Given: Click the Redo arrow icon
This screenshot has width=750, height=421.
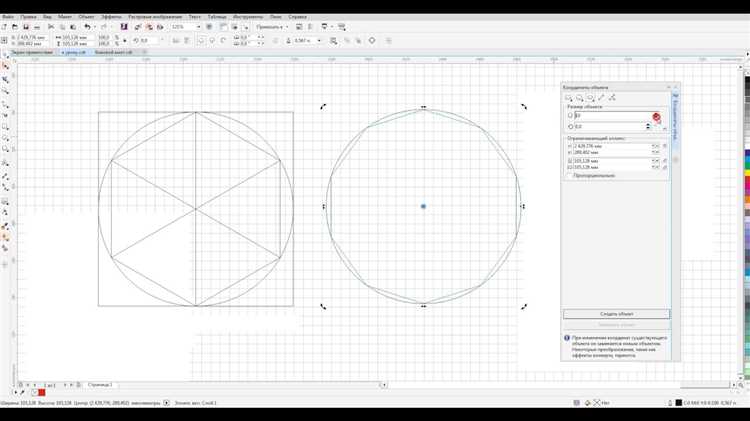Looking at the screenshot, I should point(103,27).
